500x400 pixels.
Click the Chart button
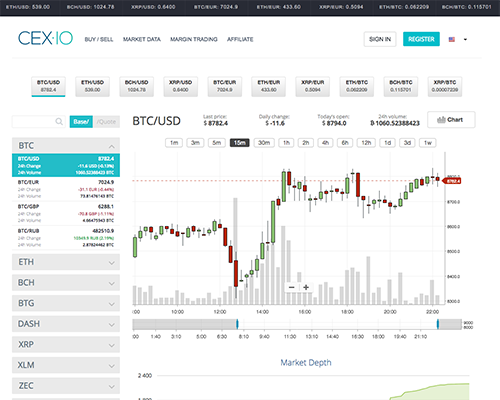point(451,120)
